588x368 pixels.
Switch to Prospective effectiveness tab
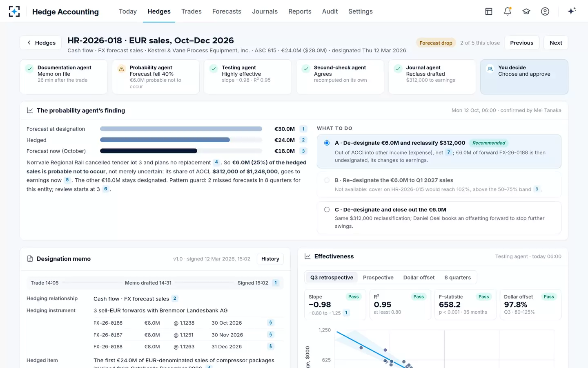coord(378,277)
